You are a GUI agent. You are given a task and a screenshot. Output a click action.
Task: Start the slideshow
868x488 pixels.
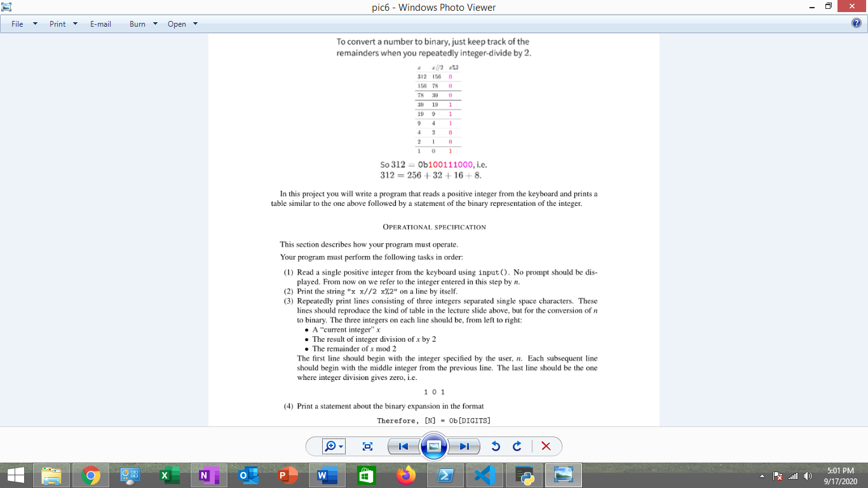tap(433, 446)
